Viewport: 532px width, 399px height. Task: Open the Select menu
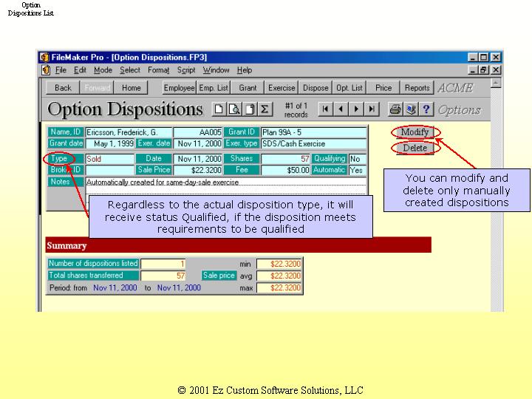point(130,70)
